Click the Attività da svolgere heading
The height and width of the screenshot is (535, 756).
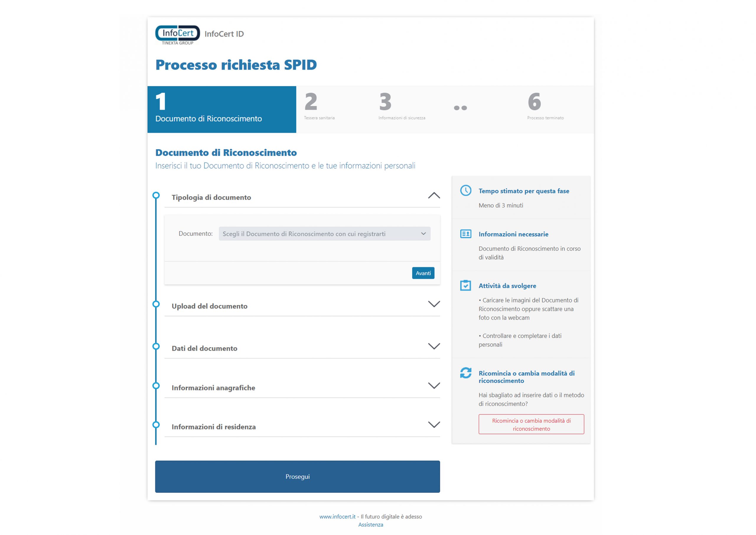507,286
